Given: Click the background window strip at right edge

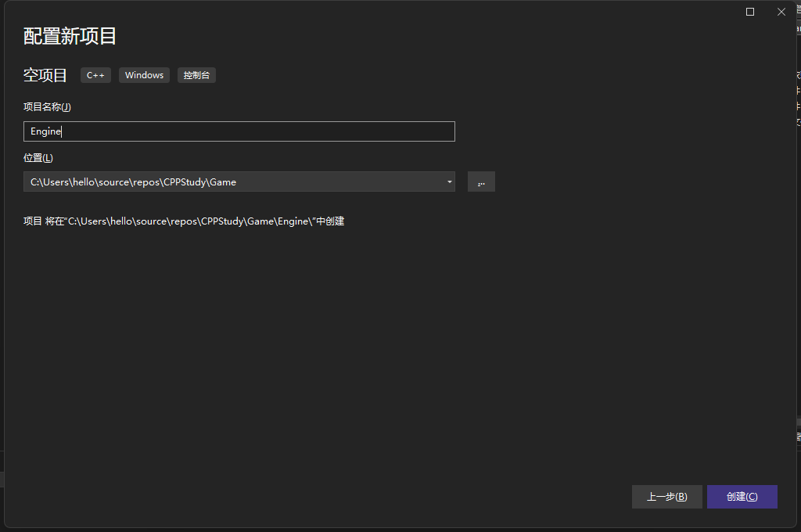Looking at the screenshot, I should [798, 235].
